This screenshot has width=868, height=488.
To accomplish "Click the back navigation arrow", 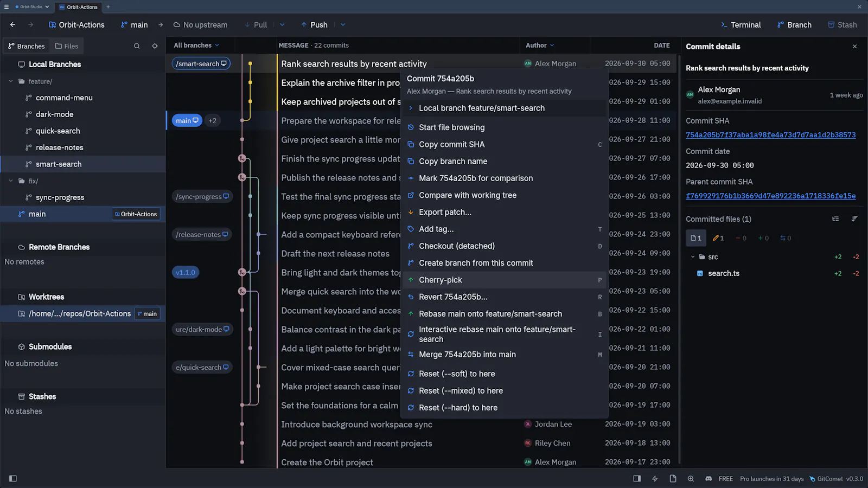I will pos(13,25).
